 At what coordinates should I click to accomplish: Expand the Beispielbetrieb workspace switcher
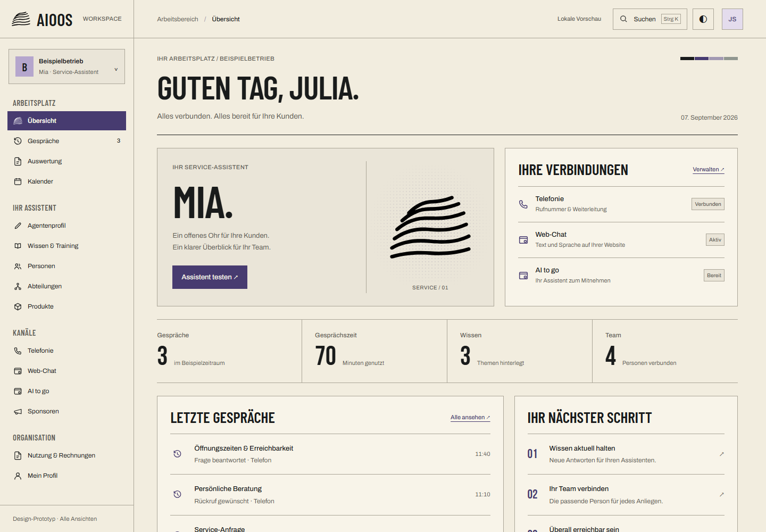pos(66,66)
